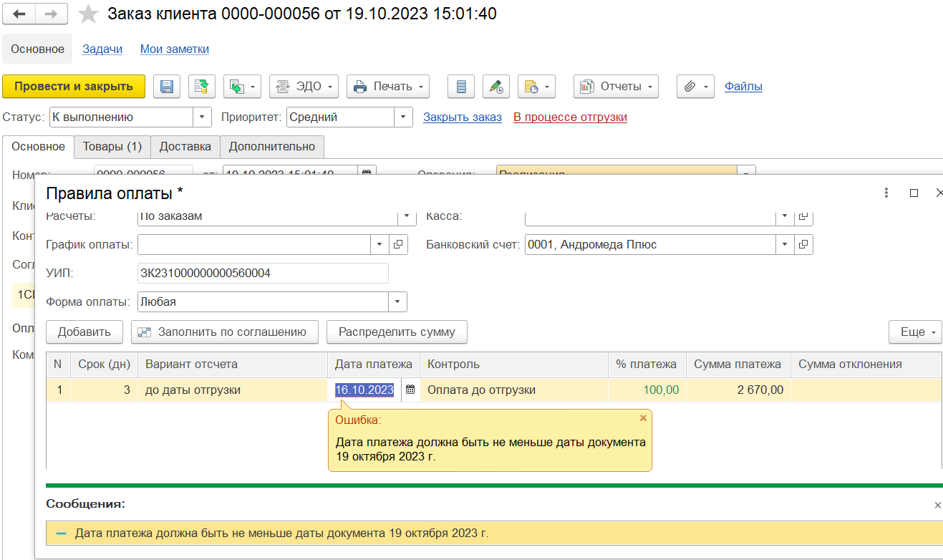Click the Сумма платежа column header
Screen dimensions: 943x560
pos(738,365)
